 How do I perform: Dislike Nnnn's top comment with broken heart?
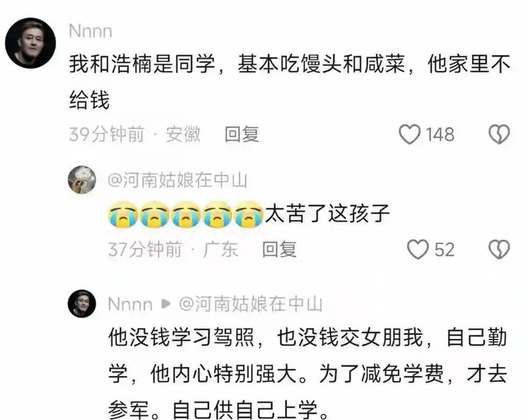(x=499, y=134)
